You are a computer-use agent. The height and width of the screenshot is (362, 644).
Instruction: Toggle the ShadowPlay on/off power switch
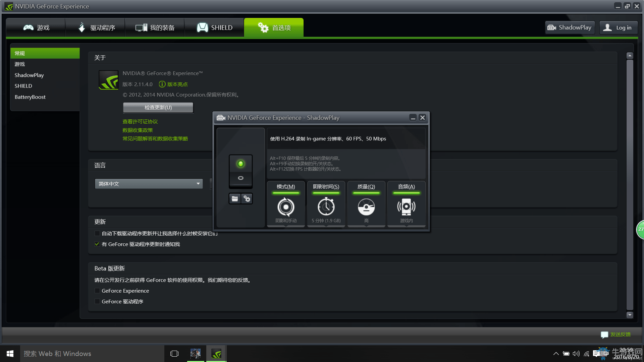point(240,171)
